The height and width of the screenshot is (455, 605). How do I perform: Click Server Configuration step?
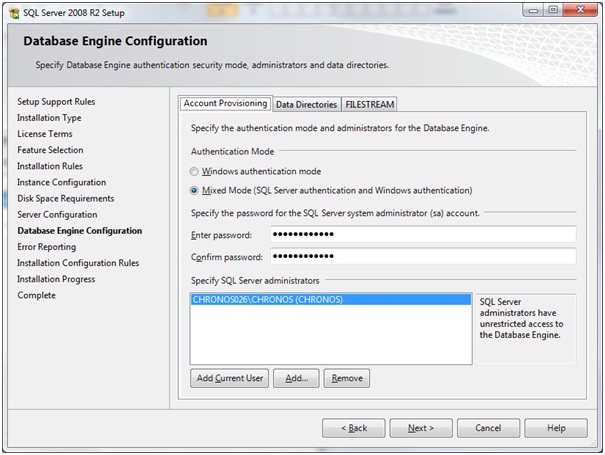[x=57, y=215]
